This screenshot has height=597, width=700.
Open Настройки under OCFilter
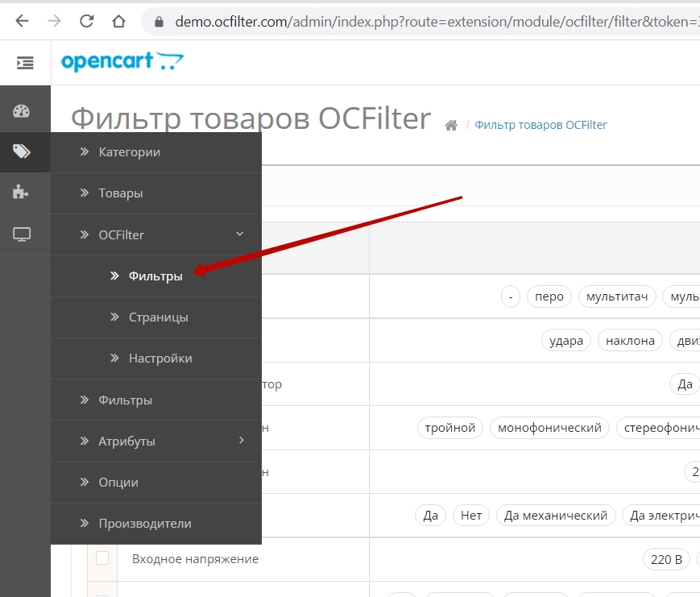(160, 359)
